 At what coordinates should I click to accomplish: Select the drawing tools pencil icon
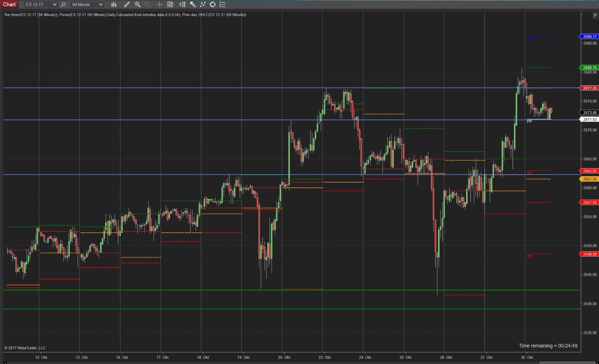point(127,5)
